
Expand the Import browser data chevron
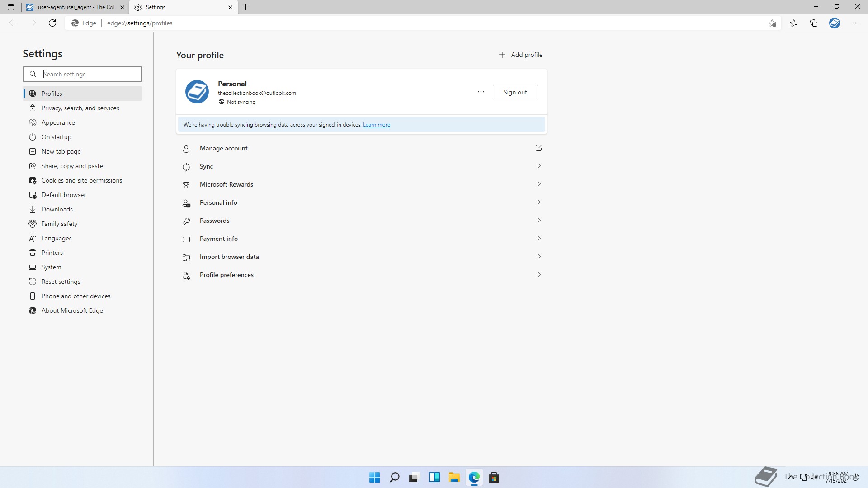[539, 256]
